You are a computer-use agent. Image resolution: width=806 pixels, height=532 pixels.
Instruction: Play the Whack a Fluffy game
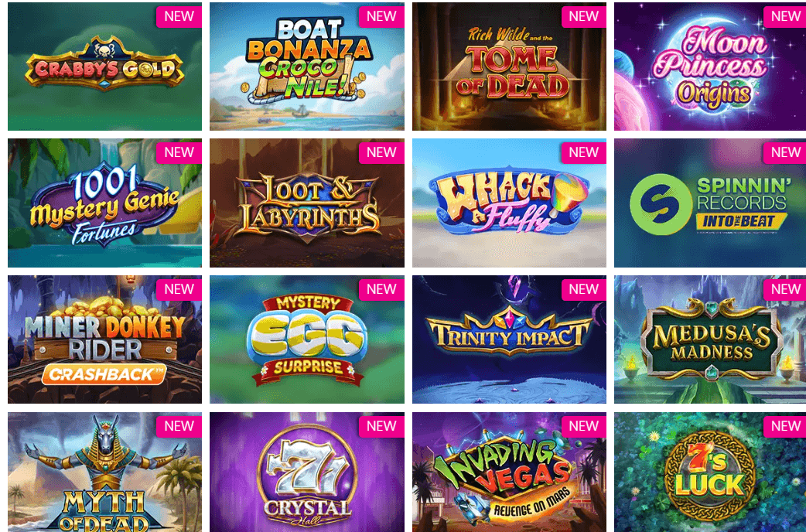pos(509,203)
